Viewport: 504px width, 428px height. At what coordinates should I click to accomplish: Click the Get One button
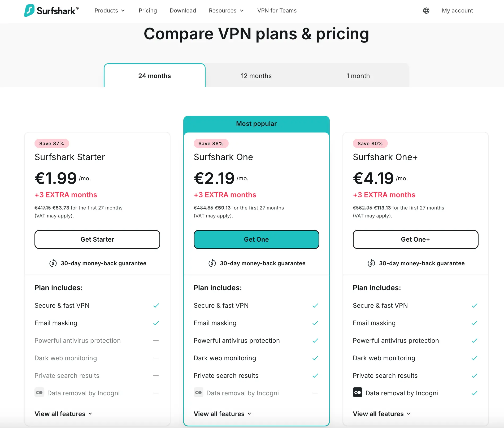point(256,239)
